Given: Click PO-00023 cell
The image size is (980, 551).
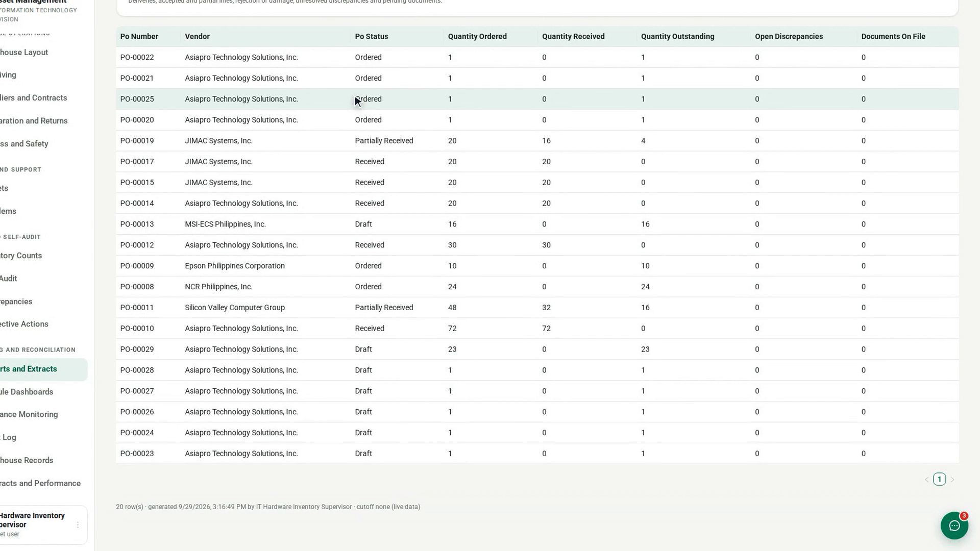Looking at the screenshot, I should tap(137, 454).
